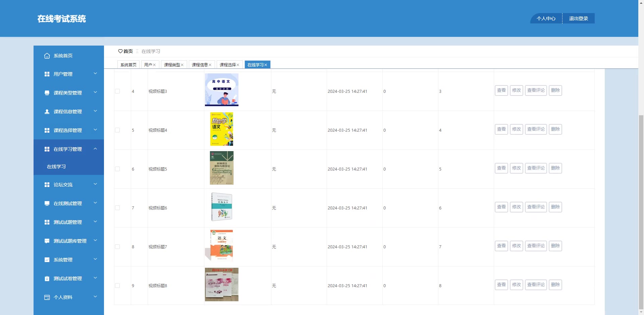Screen dimensions: 644x315
Task: Expand the 论坛交流 menu chevron
Action: 95,184
